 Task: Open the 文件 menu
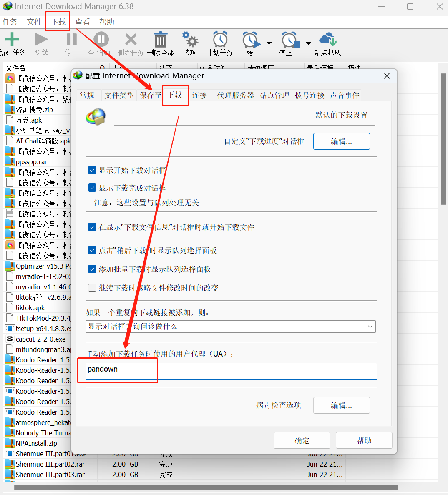[34, 22]
